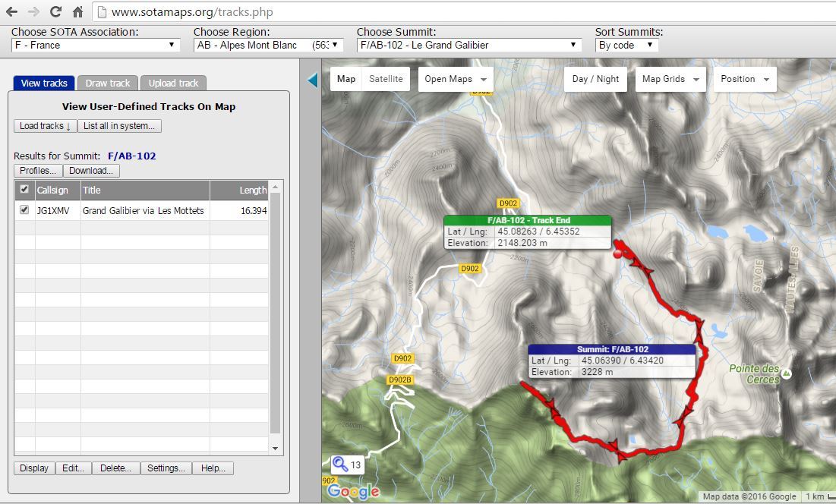
Task: Go forward with the browser forward arrow
Action: 33,11
